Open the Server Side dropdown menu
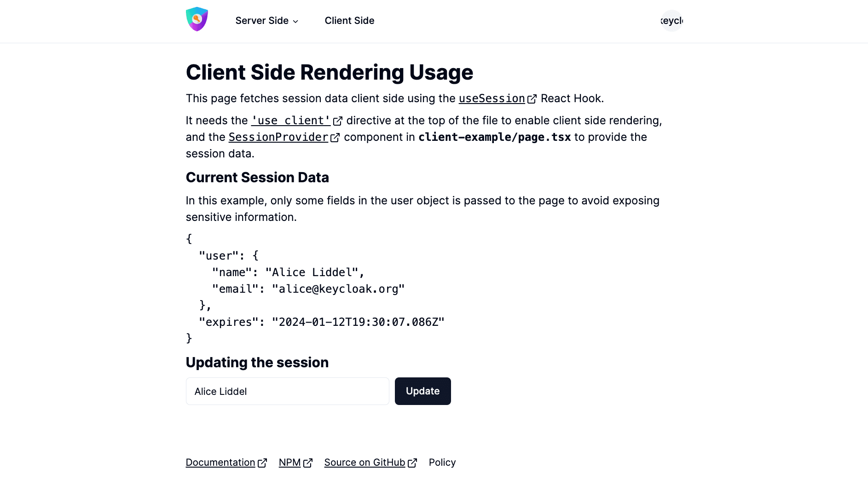 pyautogui.click(x=262, y=21)
